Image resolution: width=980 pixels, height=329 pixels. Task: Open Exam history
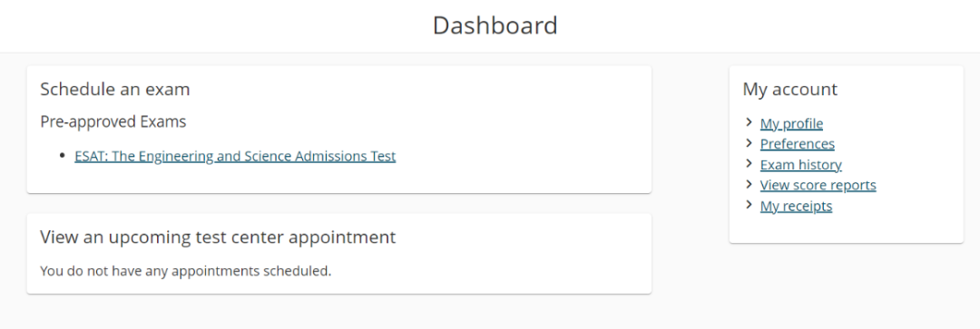(x=800, y=165)
